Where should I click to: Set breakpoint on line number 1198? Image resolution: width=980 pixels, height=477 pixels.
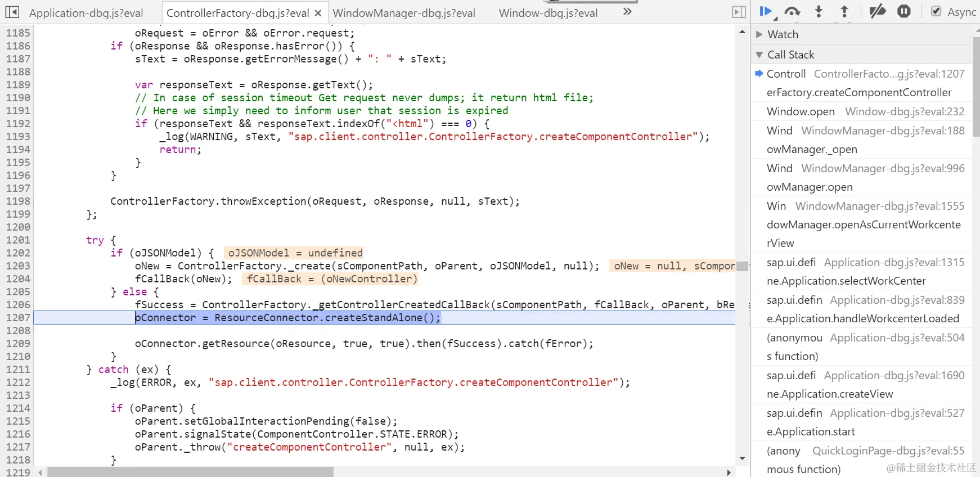tap(18, 201)
